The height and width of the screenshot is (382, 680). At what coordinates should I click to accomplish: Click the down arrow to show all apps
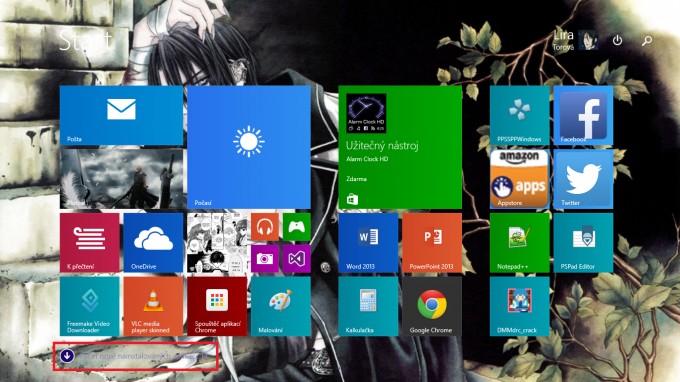pos(67,356)
